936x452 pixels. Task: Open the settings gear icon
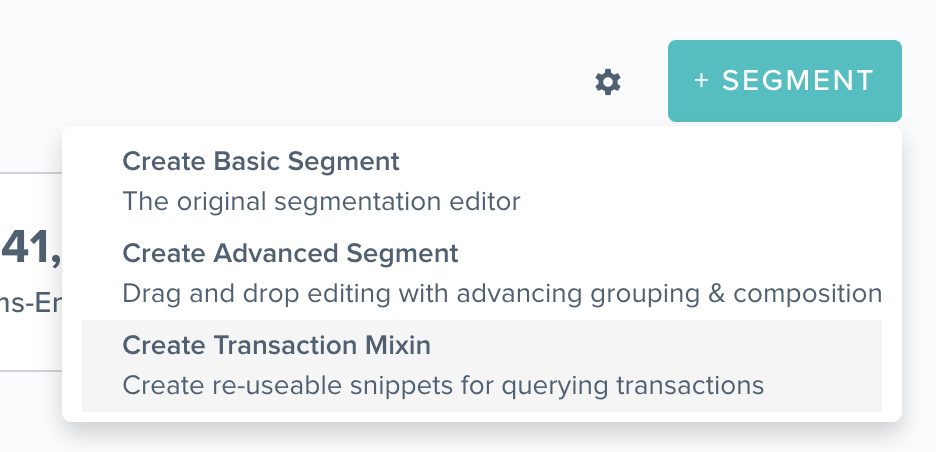pos(608,81)
